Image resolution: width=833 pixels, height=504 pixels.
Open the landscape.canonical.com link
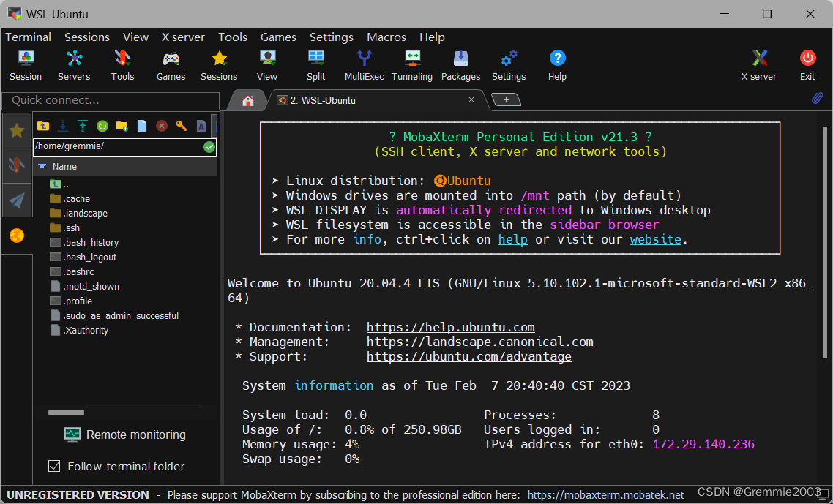479,342
